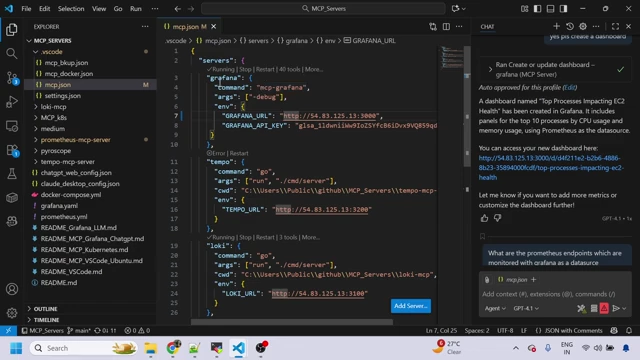This screenshot has width=640, height=360.
Task: Click the MCP_Servers command center search
Action: point(323,9)
